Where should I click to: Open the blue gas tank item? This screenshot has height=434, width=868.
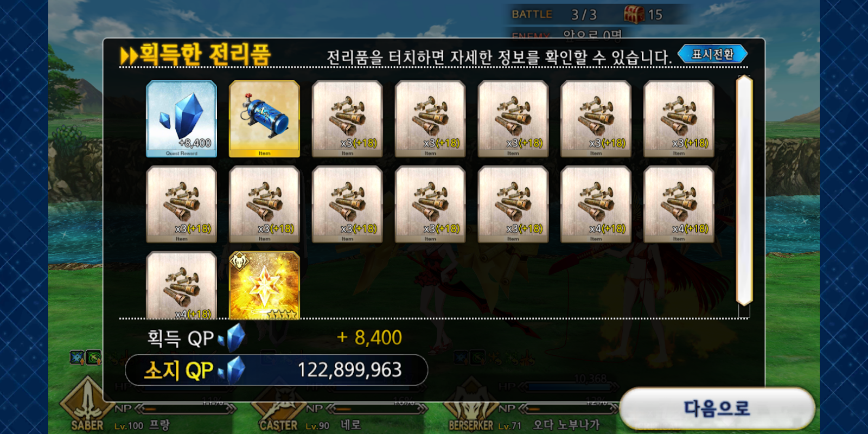[264, 119]
